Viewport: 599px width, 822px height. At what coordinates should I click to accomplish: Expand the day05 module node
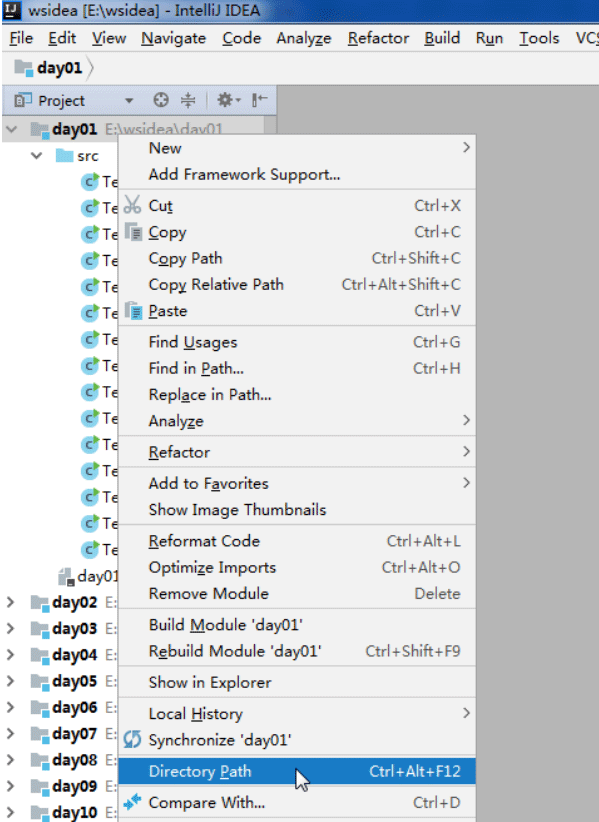click(10, 680)
